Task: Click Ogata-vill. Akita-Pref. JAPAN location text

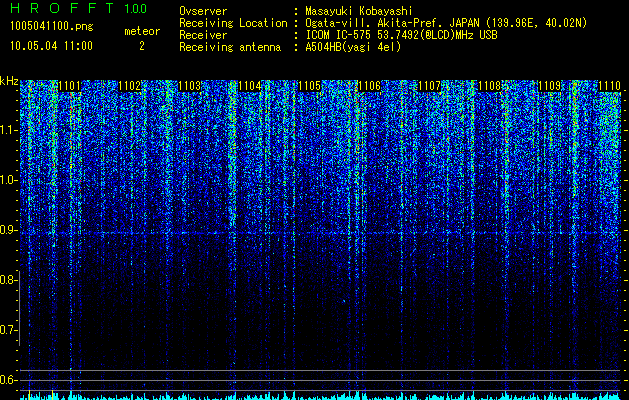Action: pos(445,23)
